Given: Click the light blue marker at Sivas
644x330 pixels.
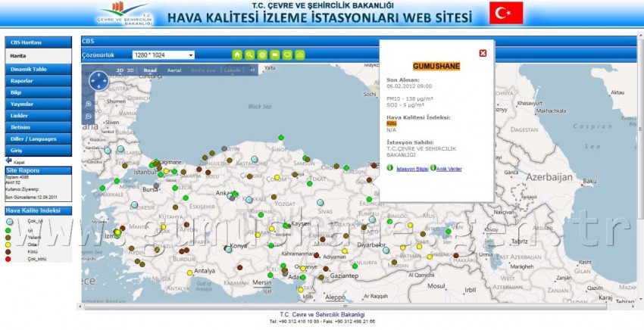Looking at the screenshot, I should (x=320, y=202).
